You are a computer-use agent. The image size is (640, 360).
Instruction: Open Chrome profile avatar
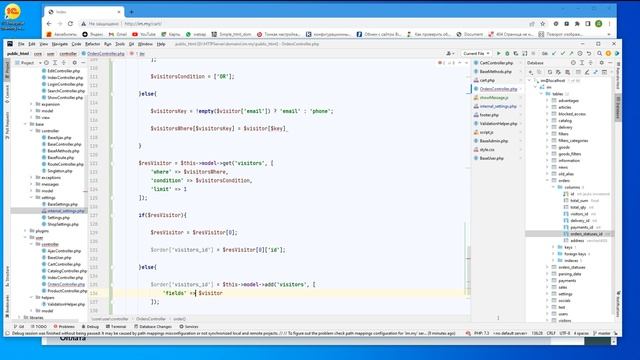point(599,24)
